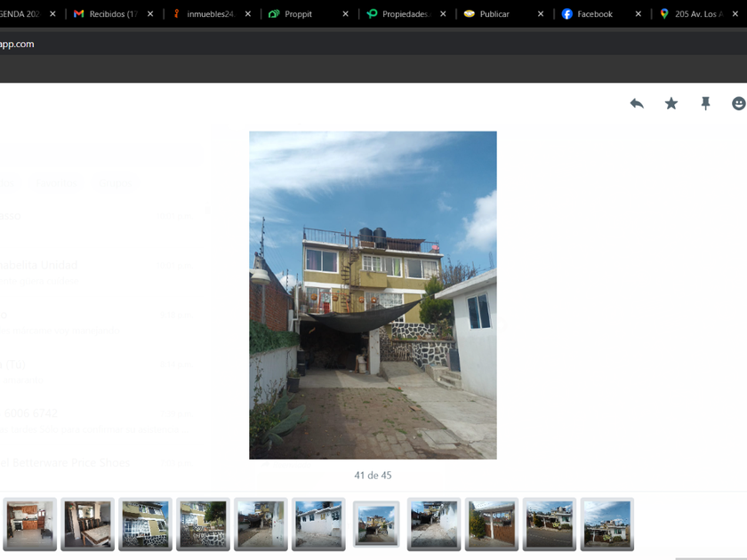Switch to the Recibidos Gmail tab
The image size is (747, 560).
point(112,14)
